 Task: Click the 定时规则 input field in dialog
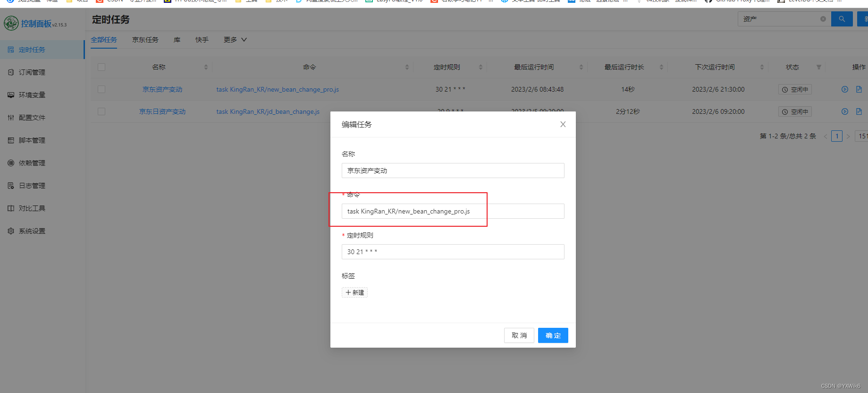(453, 252)
